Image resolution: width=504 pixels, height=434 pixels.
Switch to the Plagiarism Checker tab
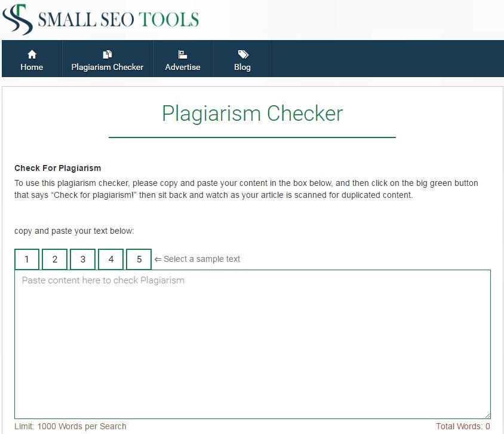[106, 60]
